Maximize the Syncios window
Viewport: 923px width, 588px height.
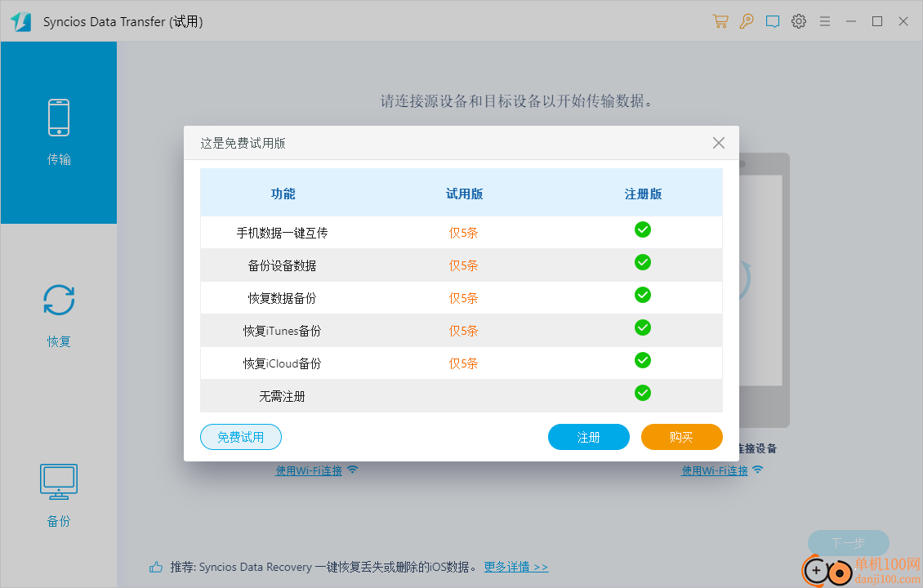click(x=877, y=21)
